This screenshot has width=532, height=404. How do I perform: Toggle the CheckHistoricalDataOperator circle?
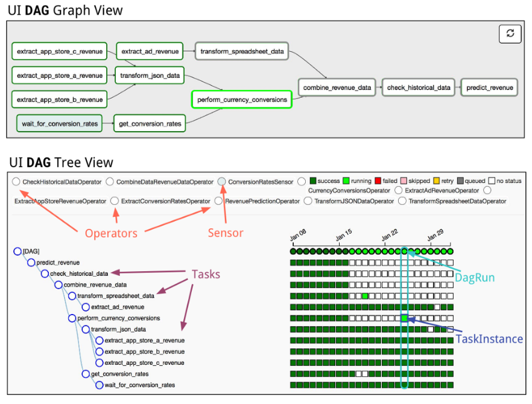16,181
